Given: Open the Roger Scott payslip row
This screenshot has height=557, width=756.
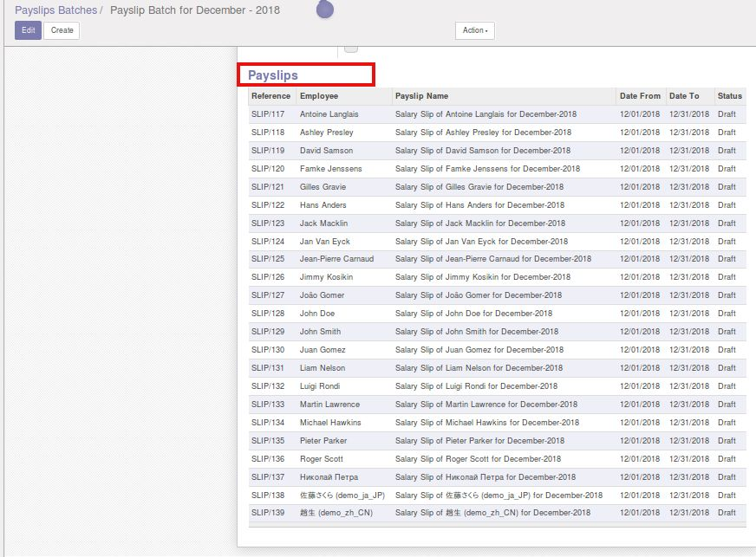Looking at the screenshot, I should point(497,459).
